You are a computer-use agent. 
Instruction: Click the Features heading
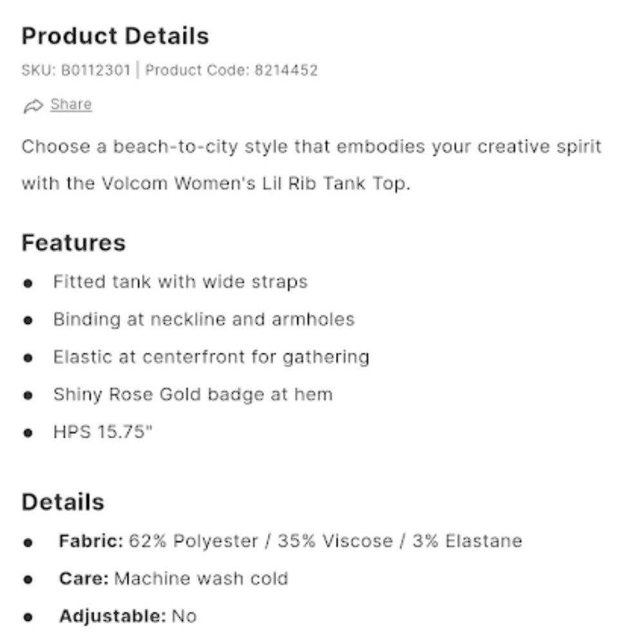point(73,243)
